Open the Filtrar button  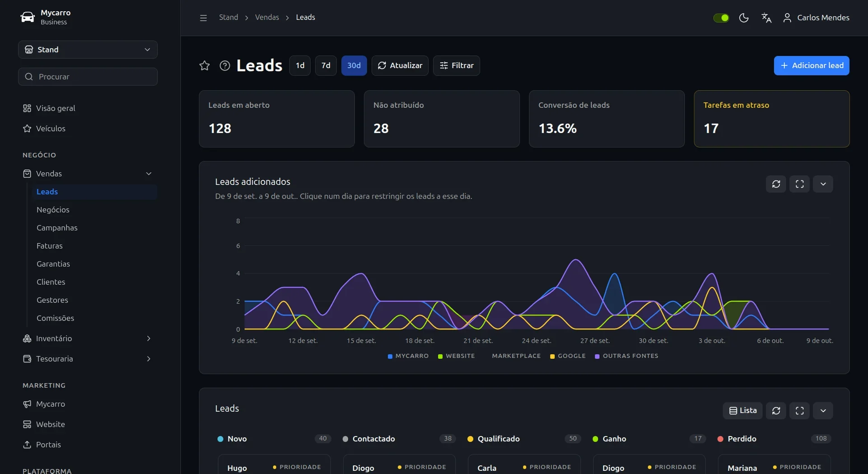click(456, 66)
